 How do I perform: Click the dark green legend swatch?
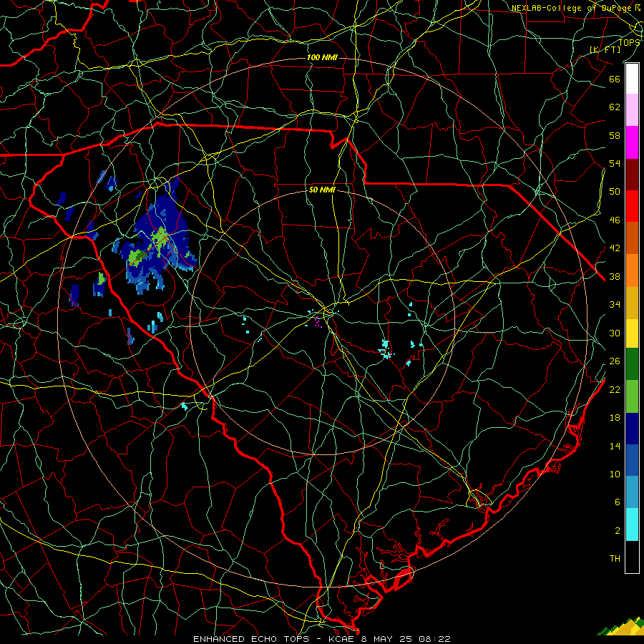[x=632, y=364]
